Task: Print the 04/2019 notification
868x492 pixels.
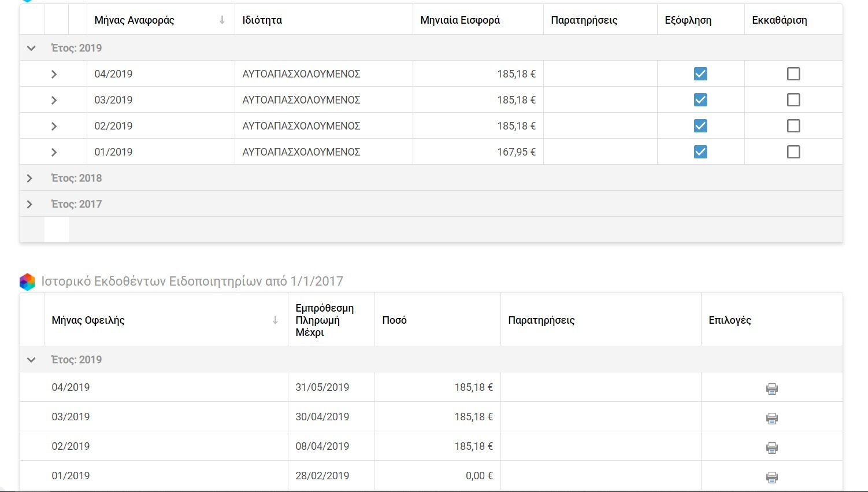Action: pos(771,389)
